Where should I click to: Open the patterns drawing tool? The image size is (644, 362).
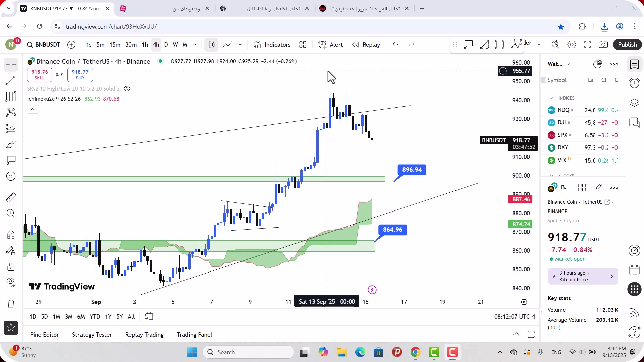point(11,112)
